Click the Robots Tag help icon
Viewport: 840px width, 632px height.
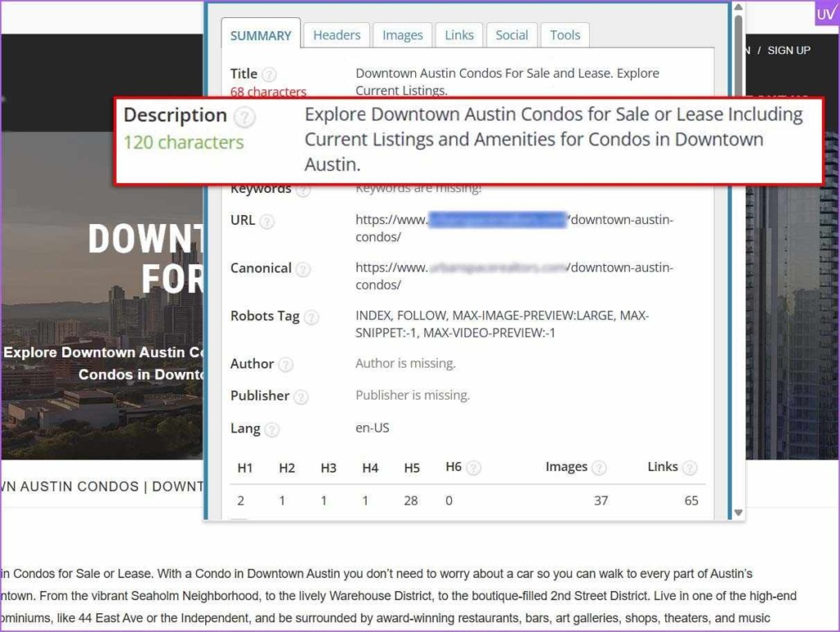[311, 317]
